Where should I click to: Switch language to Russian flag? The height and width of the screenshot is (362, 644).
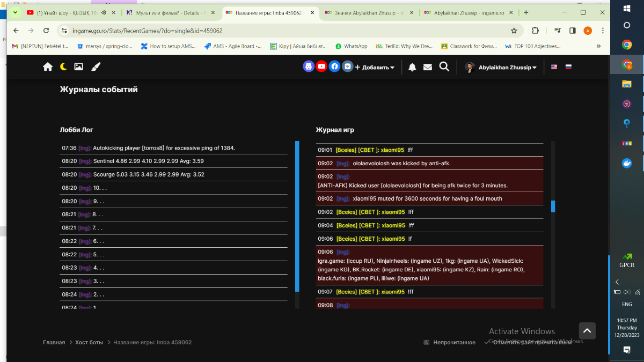(569, 67)
